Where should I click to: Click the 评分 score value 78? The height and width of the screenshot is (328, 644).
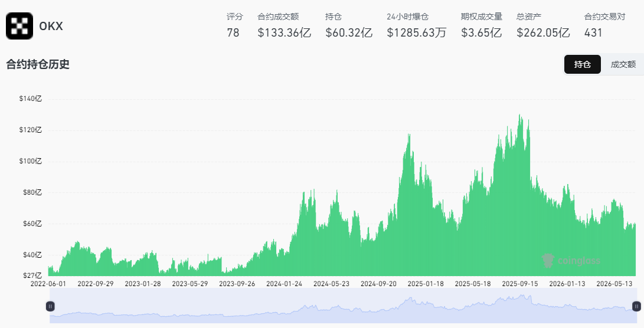coord(233,33)
